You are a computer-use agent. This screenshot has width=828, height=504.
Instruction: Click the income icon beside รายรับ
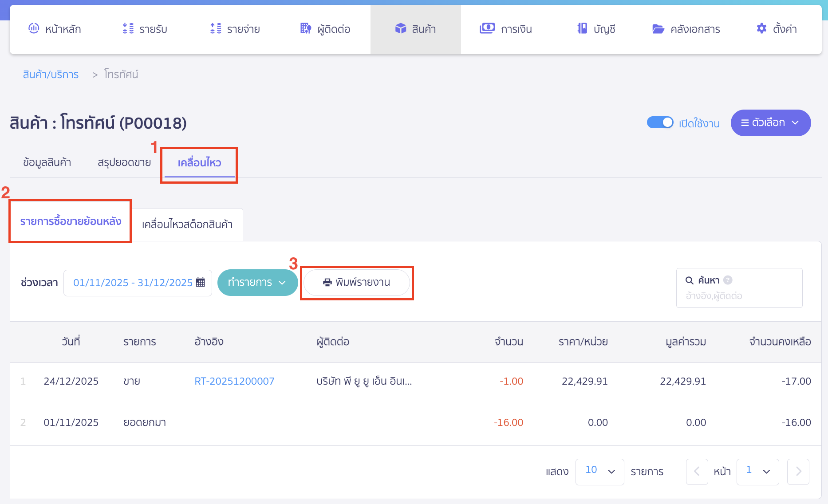128,28
